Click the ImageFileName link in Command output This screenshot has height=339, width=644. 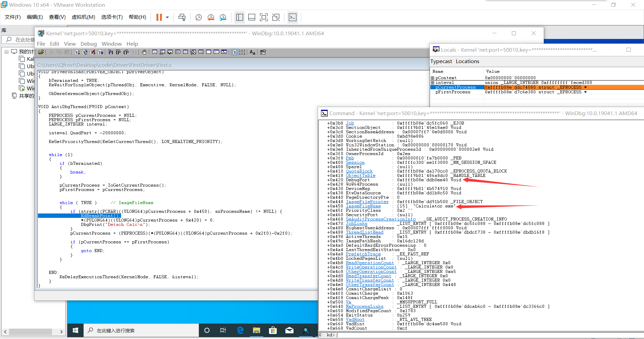[x=363, y=206]
